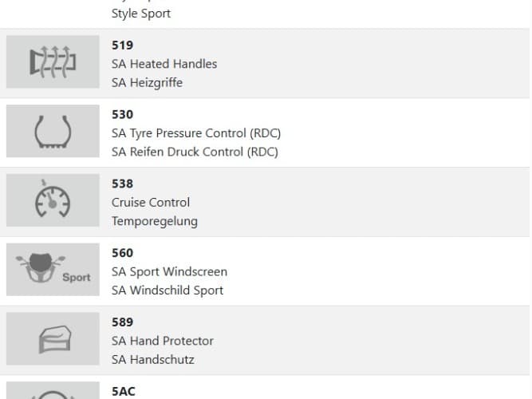Click the SA Hand Protector label
This screenshot has width=532, height=399.
click(x=163, y=341)
